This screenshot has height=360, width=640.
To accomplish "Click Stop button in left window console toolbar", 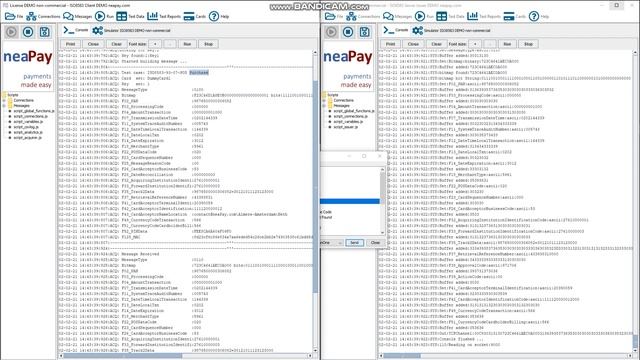I will 209,44.
